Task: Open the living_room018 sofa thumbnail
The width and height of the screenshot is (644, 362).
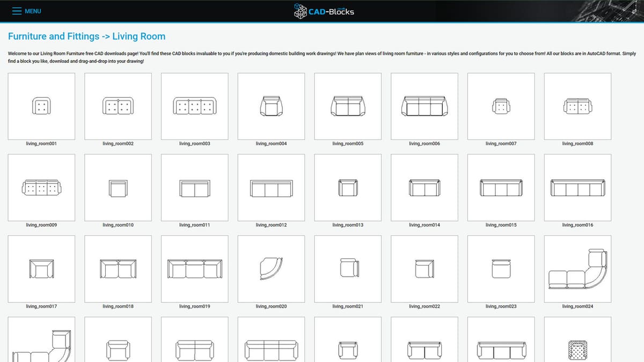Action: [x=118, y=269]
